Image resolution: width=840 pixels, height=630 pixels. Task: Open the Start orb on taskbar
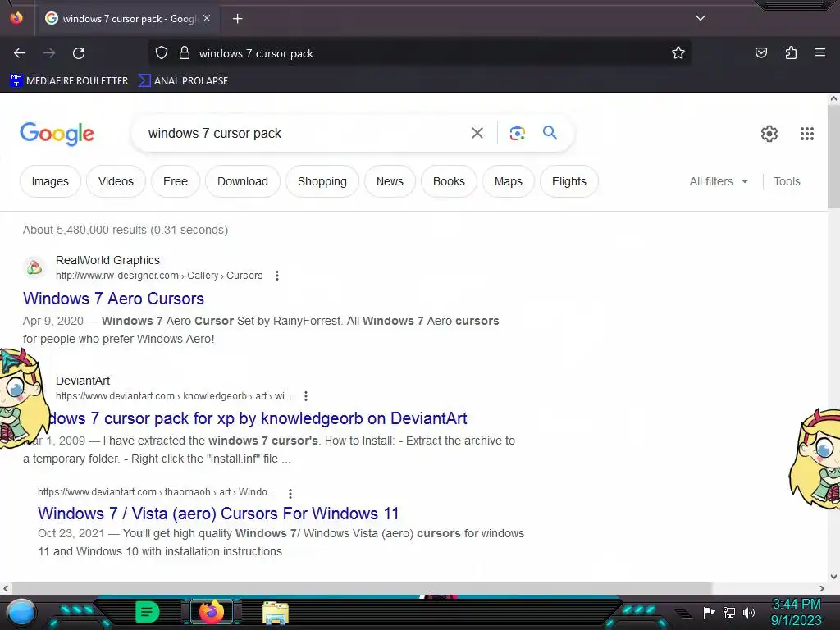point(21,612)
